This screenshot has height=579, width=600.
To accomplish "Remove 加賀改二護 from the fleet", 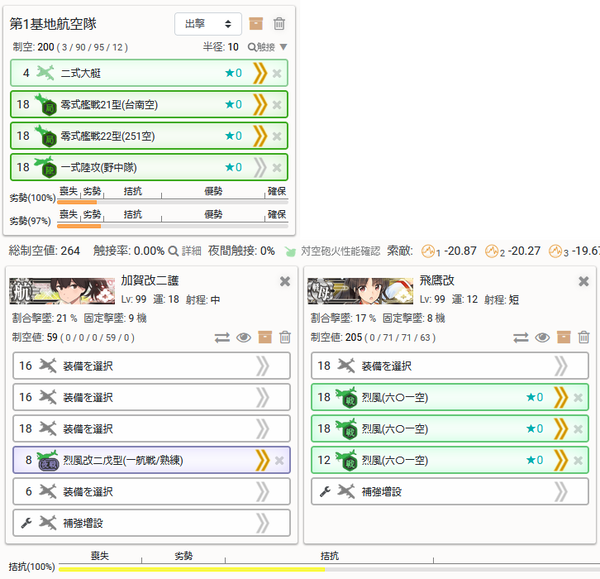I will (285, 281).
